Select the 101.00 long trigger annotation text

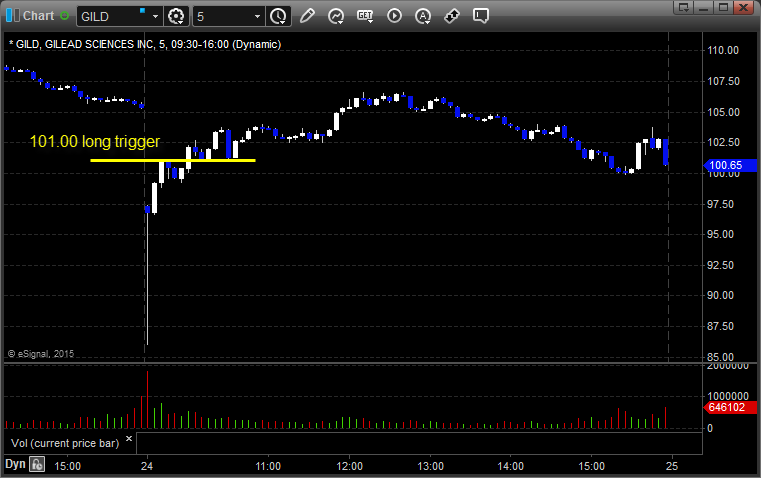point(95,142)
